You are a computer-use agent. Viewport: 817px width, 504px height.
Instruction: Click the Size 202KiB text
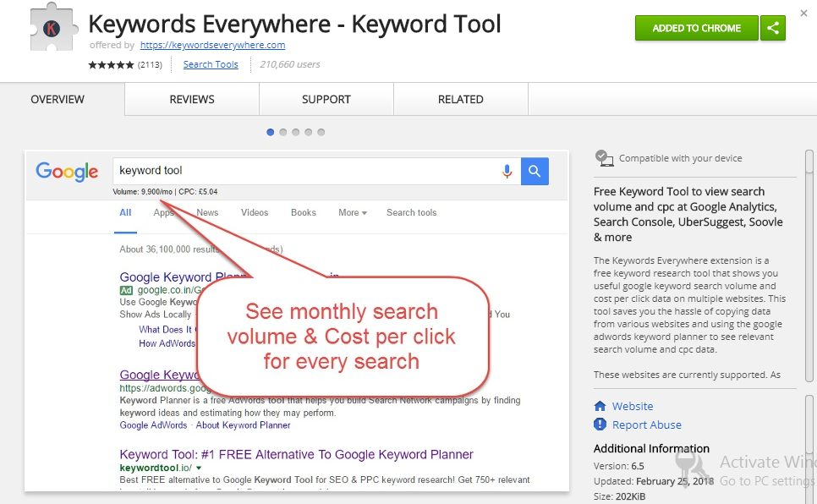[619, 496]
